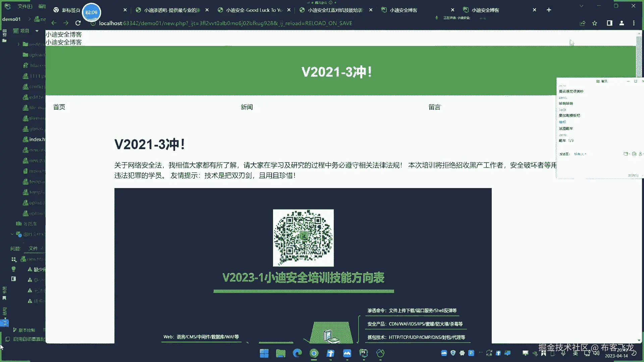Reload the localhost page
The image size is (644, 362).
tap(78, 23)
